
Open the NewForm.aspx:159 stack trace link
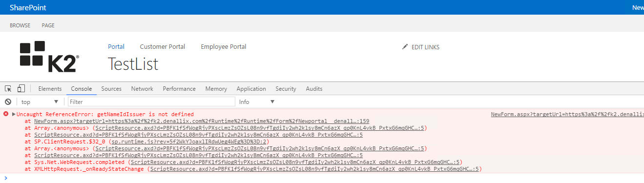(202, 121)
